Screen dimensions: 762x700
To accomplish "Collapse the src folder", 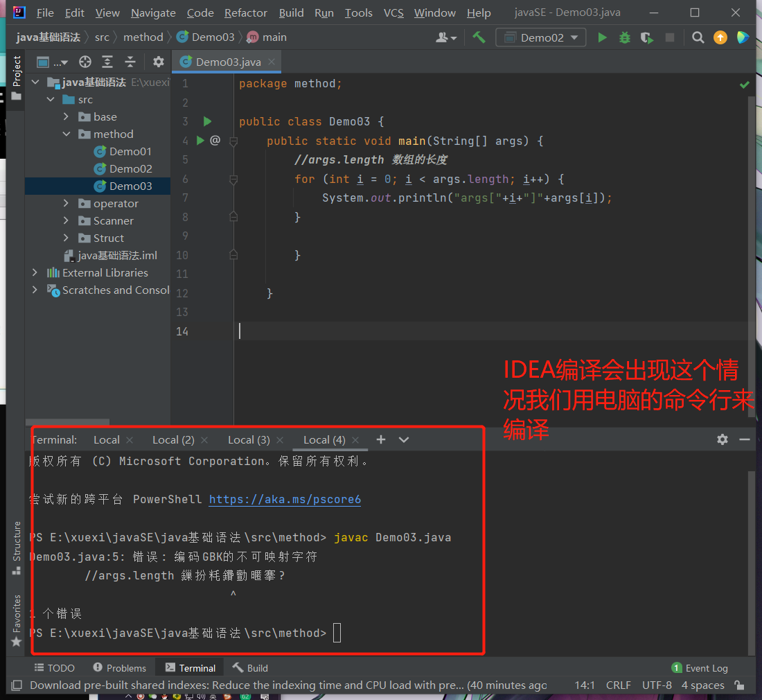I will point(51,99).
